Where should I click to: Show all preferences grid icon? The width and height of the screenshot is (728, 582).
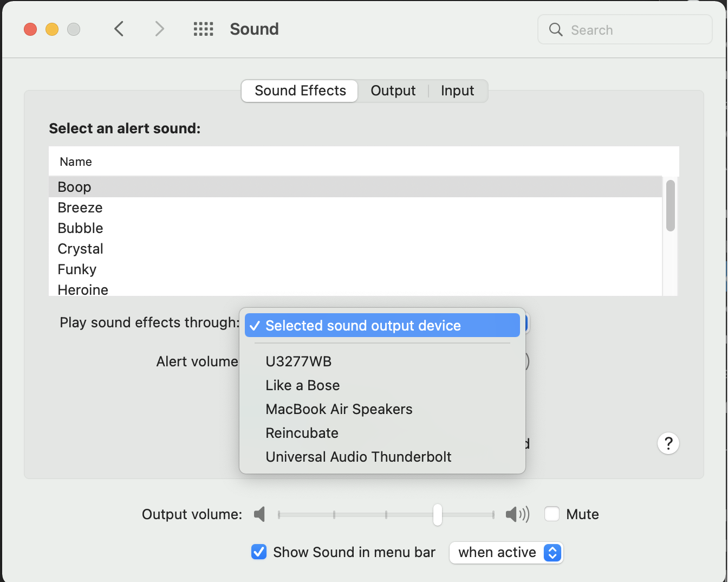(204, 29)
